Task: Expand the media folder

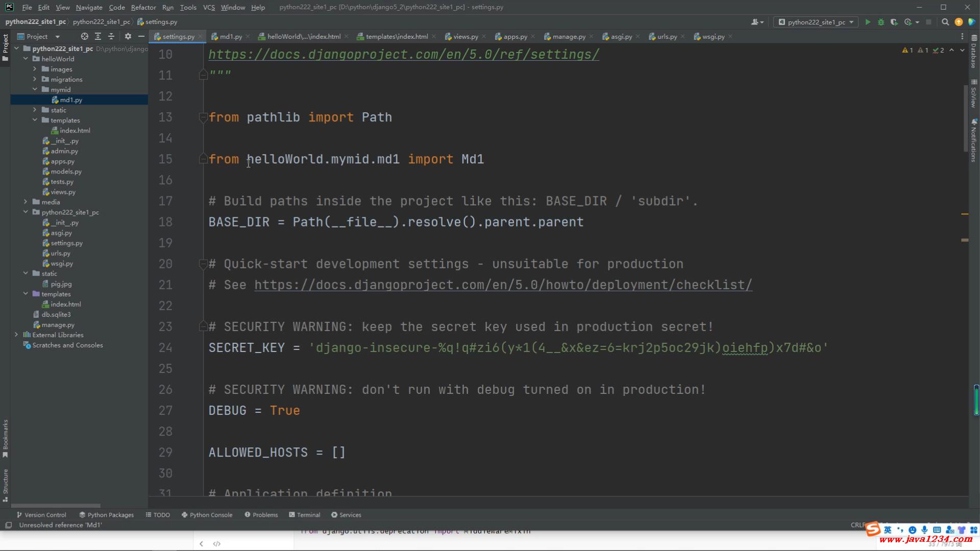Action: coord(26,202)
